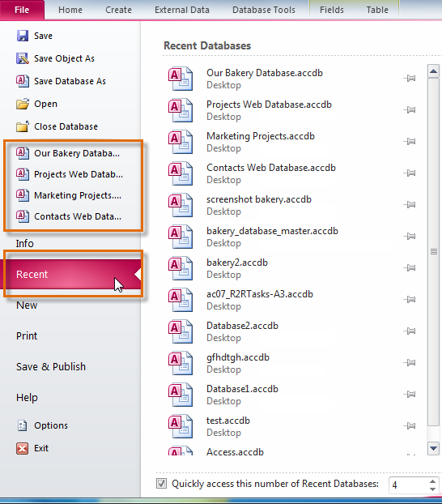Open the Database Tools tab
This screenshot has height=504, width=442.
(x=264, y=10)
